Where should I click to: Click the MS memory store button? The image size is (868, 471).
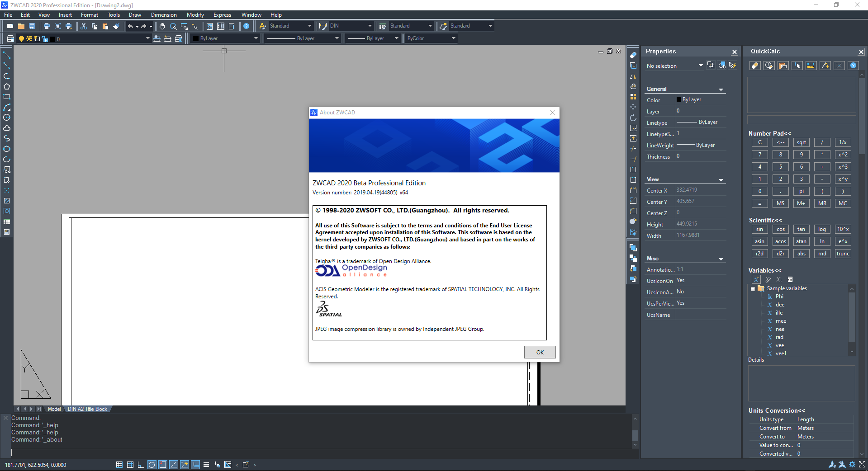pyautogui.click(x=780, y=203)
